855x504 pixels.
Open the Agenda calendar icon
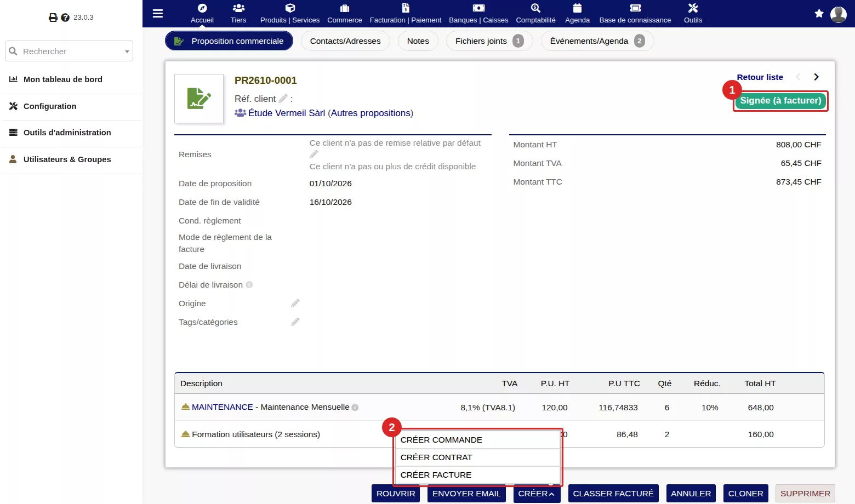tap(577, 8)
